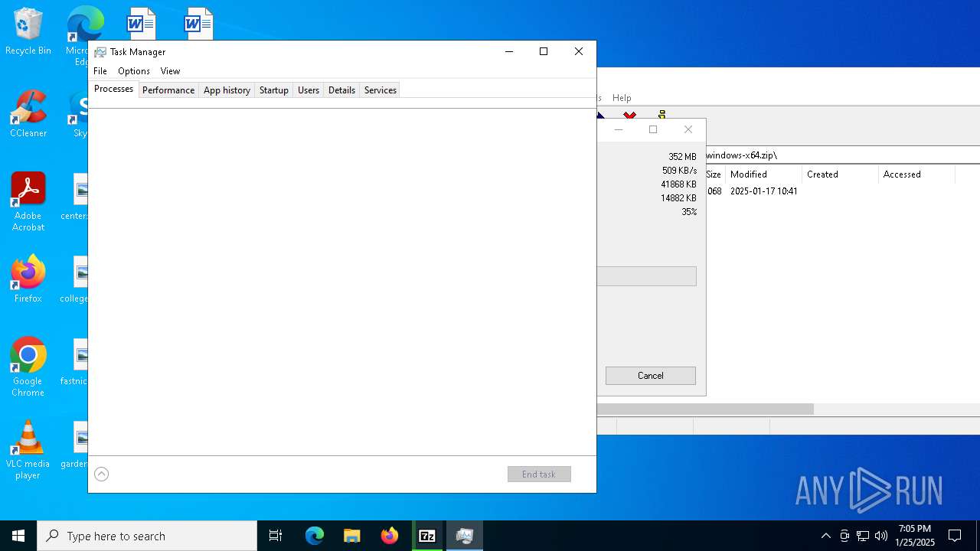Screen dimensions: 980x551
Task: Click the Fewer details arrow in Task Manager
Action: [x=101, y=474]
